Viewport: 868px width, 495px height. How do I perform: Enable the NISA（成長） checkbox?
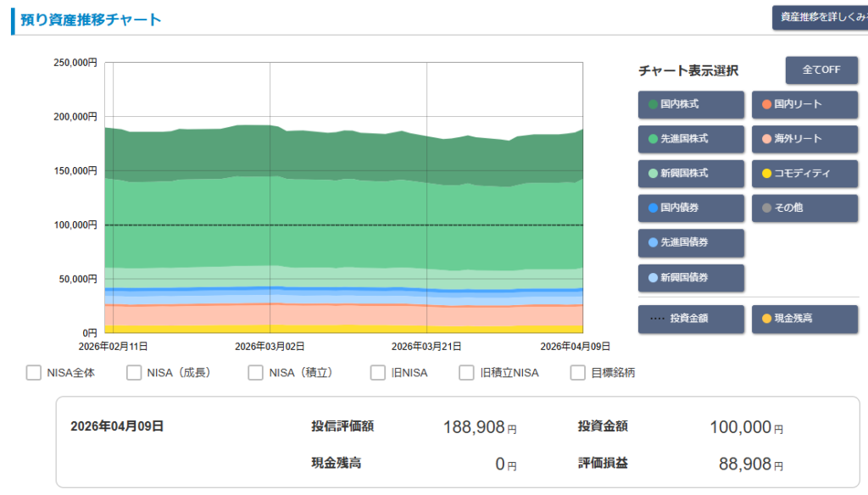point(134,373)
